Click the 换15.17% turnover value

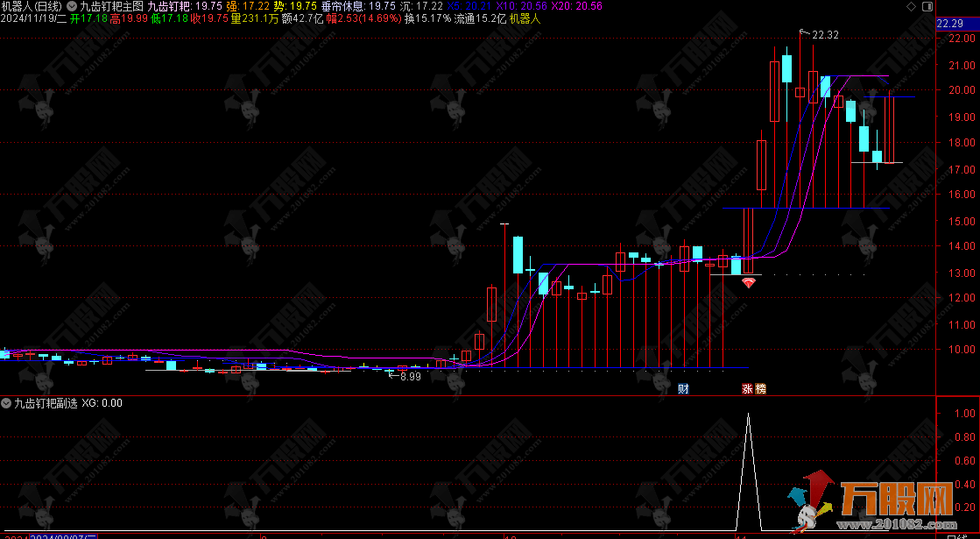point(427,18)
